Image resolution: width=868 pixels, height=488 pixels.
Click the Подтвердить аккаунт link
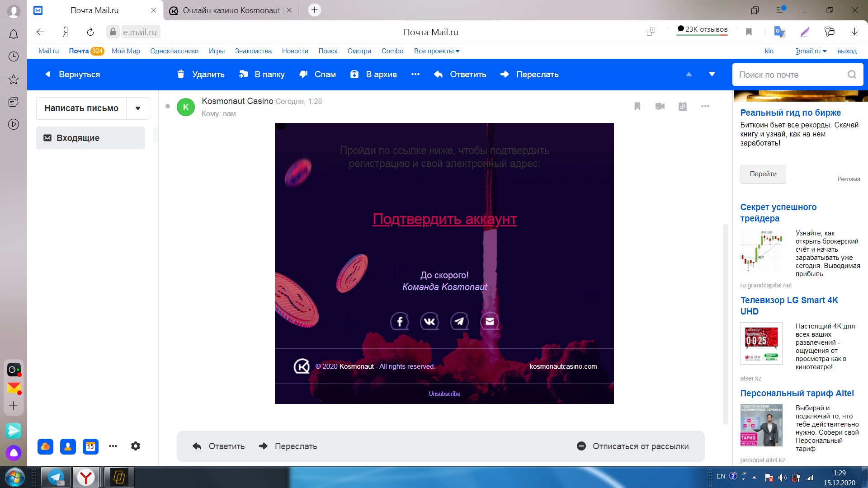point(444,219)
